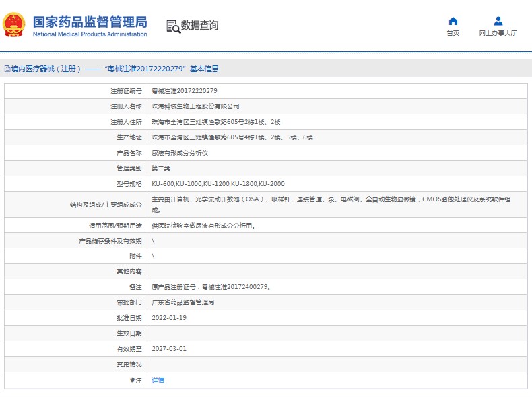532x398 pixels.
Task: Click the 境内医疗器械（注册）breadcrumb title
Action: (x=46, y=69)
